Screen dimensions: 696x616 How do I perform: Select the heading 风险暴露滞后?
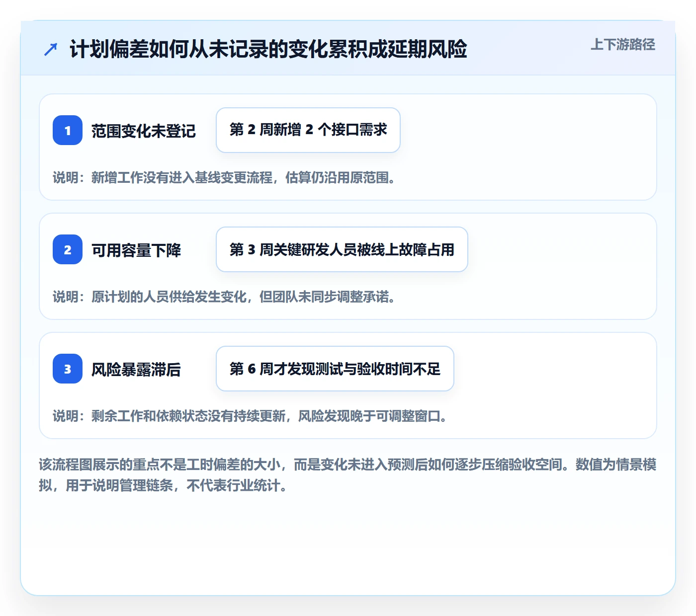pos(136,369)
